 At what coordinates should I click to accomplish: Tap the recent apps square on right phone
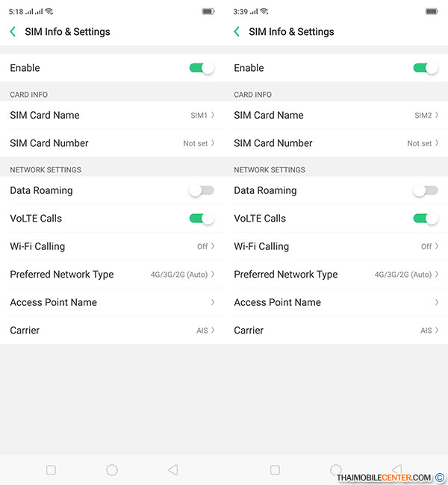tap(275, 470)
